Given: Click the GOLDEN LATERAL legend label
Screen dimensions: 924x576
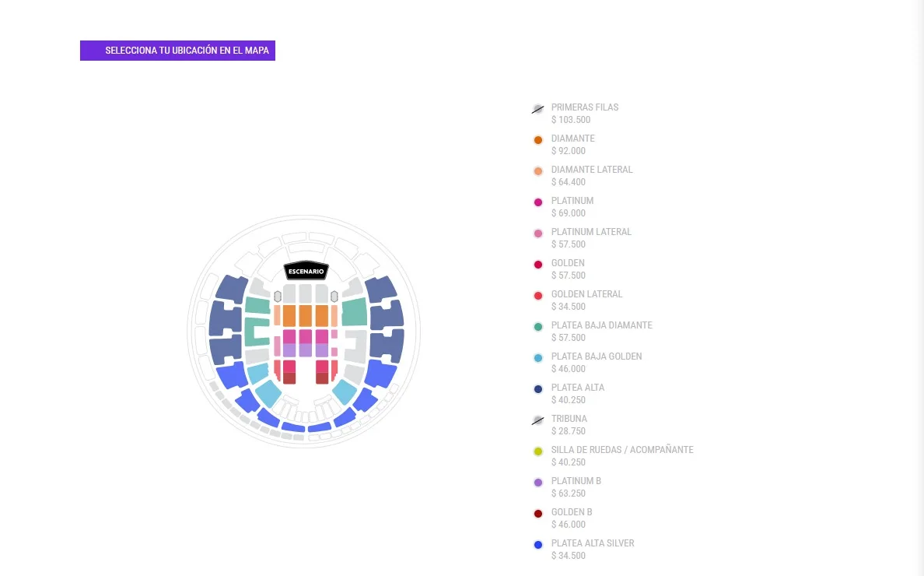Looking at the screenshot, I should [586, 294].
